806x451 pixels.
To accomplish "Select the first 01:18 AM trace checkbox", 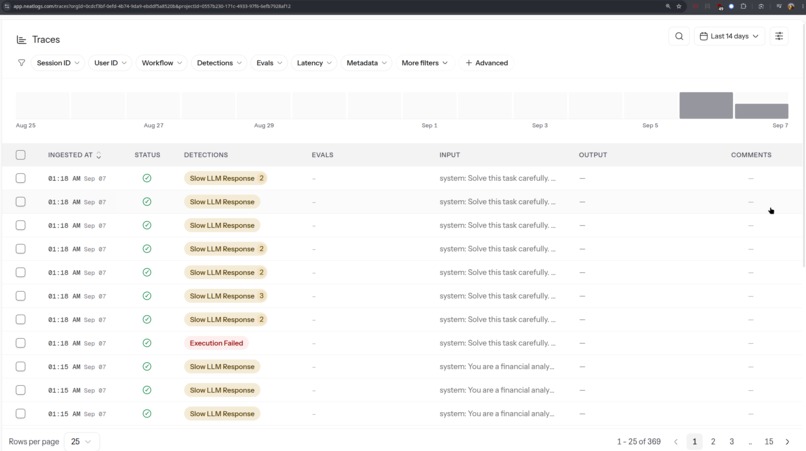I will (x=21, y=178).
